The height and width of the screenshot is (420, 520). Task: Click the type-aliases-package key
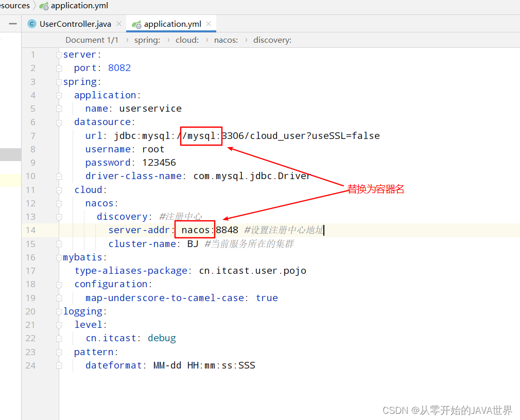click(x=131, y=271)
